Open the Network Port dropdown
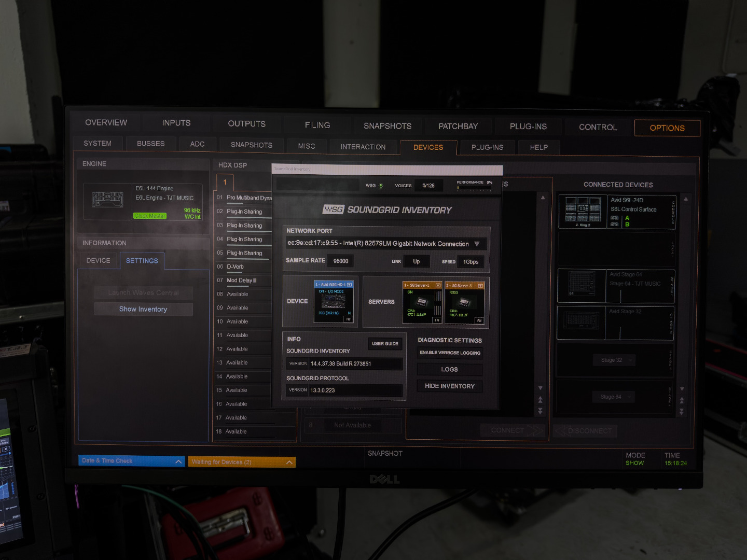This screenshot has height=560, width=747. (x=477, y=244)
